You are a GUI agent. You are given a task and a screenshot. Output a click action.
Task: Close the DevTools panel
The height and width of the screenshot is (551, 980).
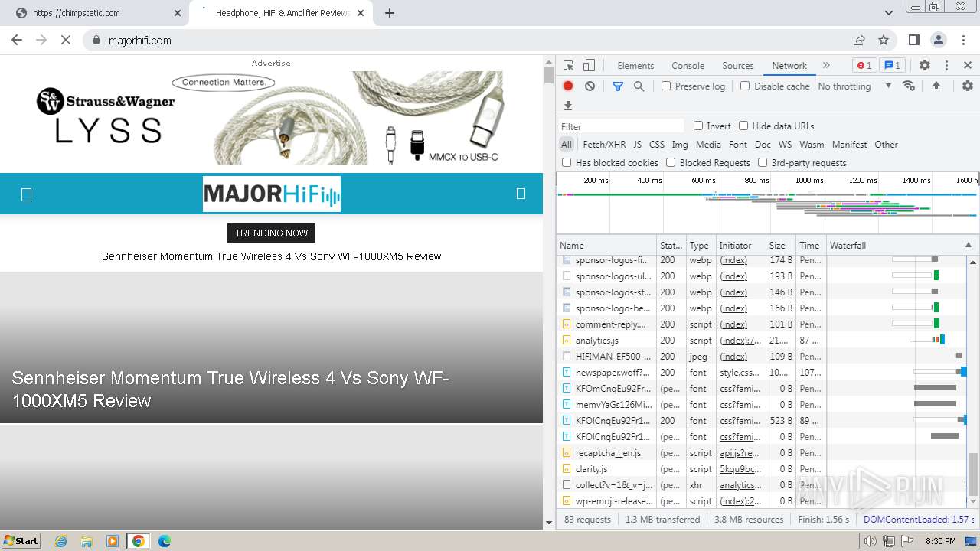pyautogui.click(x=968, y=66)
